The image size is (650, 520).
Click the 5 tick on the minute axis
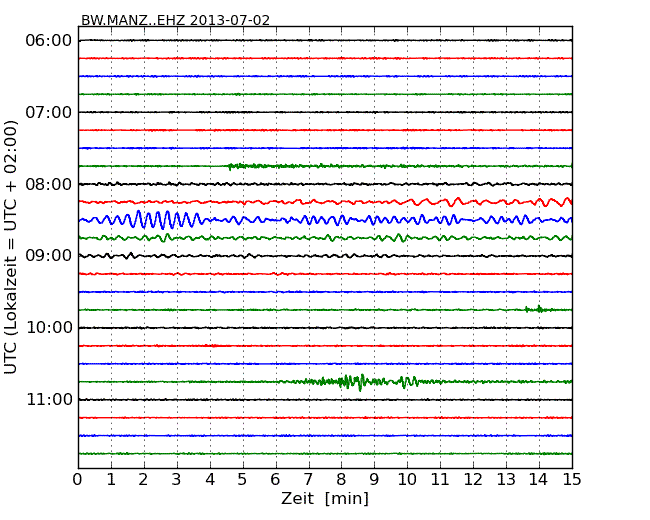pyautogui.click(x=243, y=479)
